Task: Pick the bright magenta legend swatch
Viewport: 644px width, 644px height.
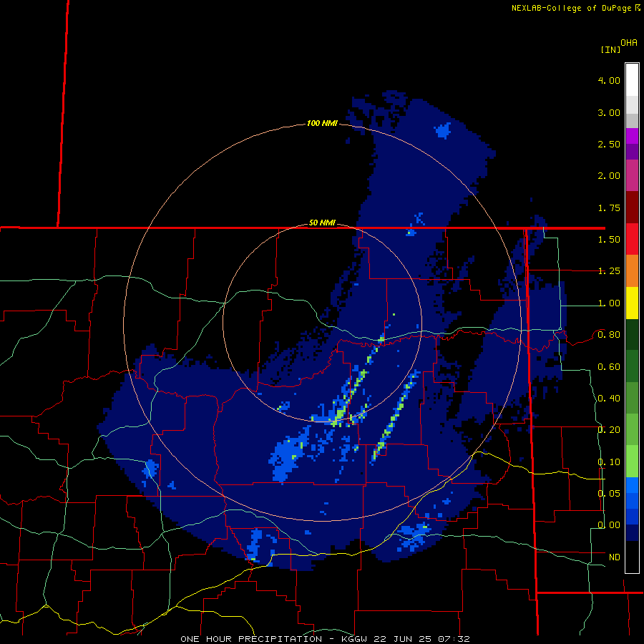Action: (x=632, y=136)
